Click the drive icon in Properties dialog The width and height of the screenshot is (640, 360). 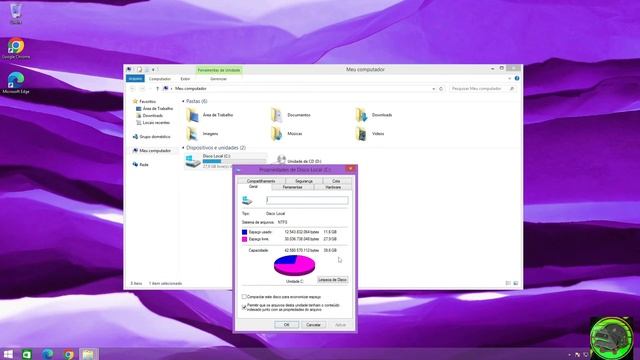click(247, 200)
